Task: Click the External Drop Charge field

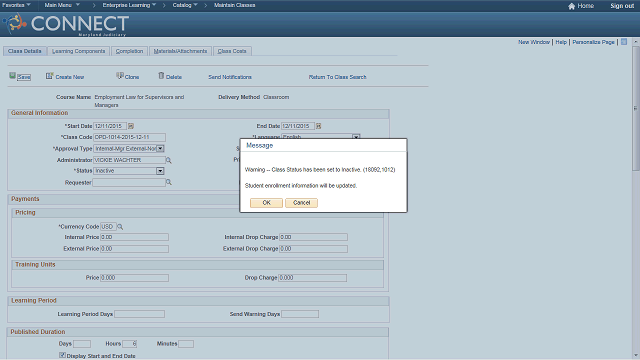Action: point(313,249)
